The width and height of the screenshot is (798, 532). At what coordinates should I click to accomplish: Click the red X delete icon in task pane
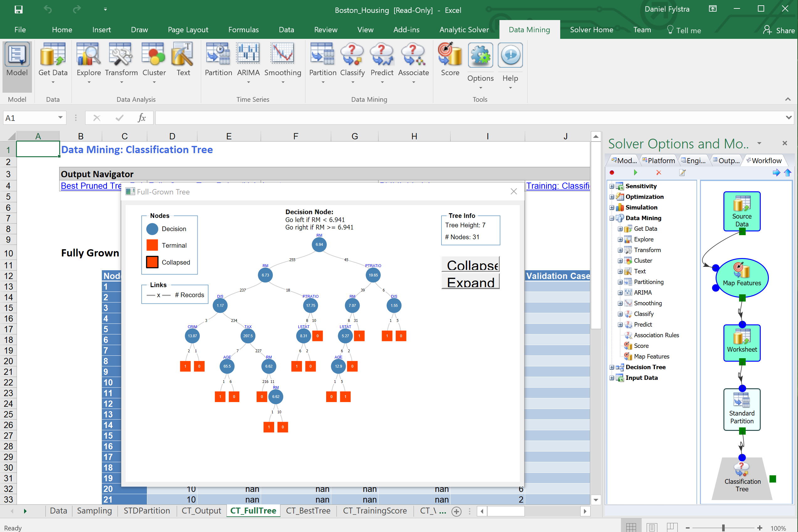659,173
